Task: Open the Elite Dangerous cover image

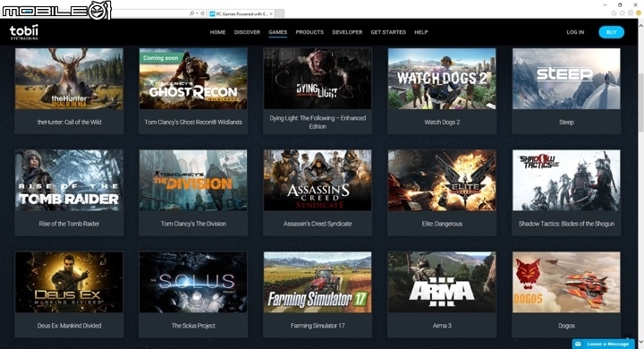Action: pos(442,180)
